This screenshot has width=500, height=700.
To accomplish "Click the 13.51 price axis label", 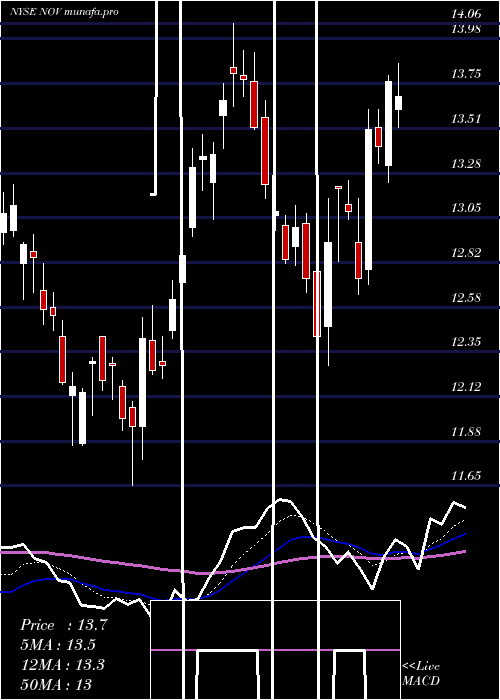I will [x=466, y=119].
